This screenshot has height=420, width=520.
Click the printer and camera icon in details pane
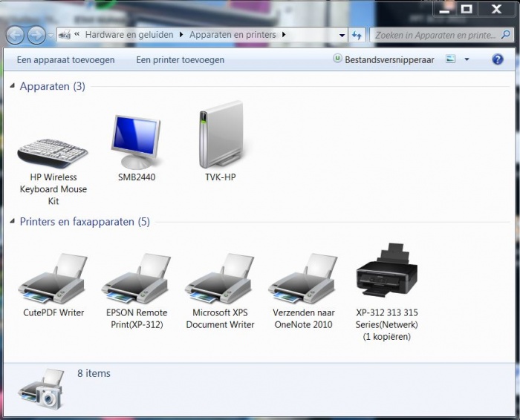pyautogui.click(x=42, y=389)
